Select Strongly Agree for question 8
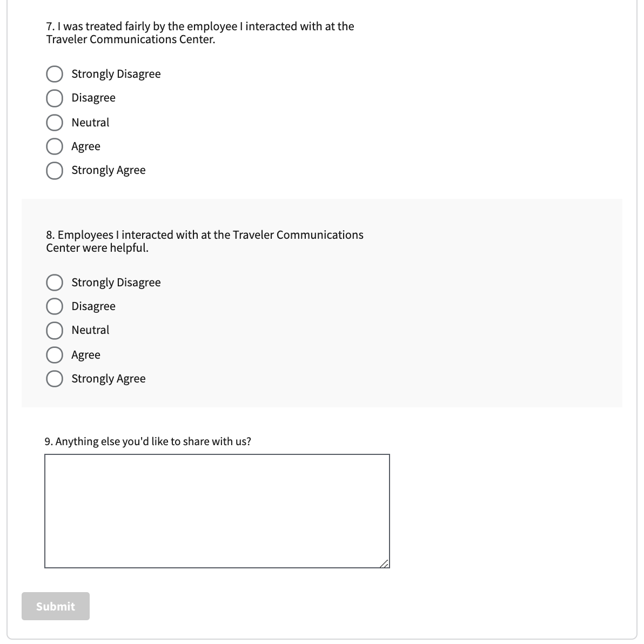This screenshot has height=644, width=644. (x=54, y=379)
